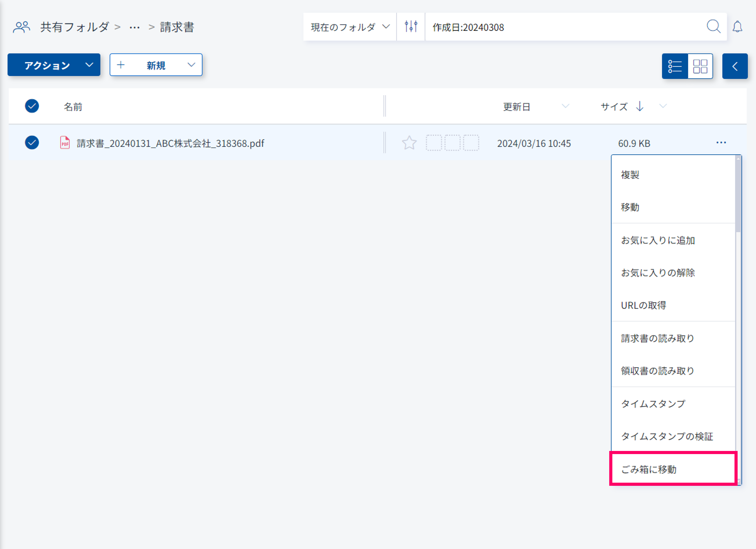Image resolution: width=756 pixels, height=549 pixels.
Task: Open search filter settings icon
Action: 411,27
